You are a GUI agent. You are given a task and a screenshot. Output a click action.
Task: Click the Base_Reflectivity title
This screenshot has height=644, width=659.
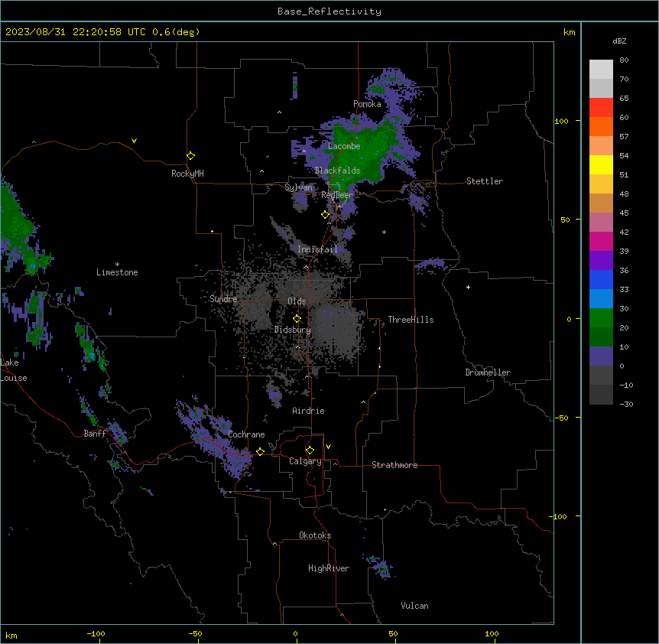coord(329,11)
